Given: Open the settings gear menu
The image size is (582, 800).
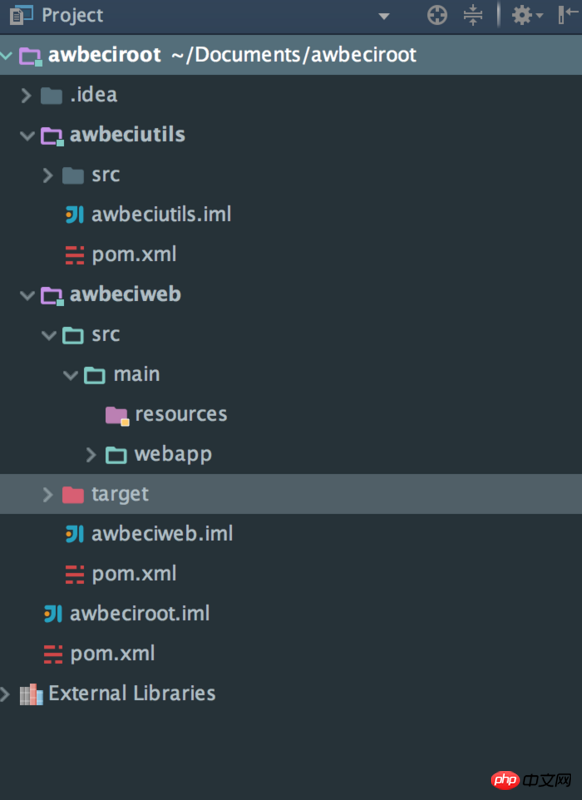Looking at the screenshot, I should (x=527, y=15).
